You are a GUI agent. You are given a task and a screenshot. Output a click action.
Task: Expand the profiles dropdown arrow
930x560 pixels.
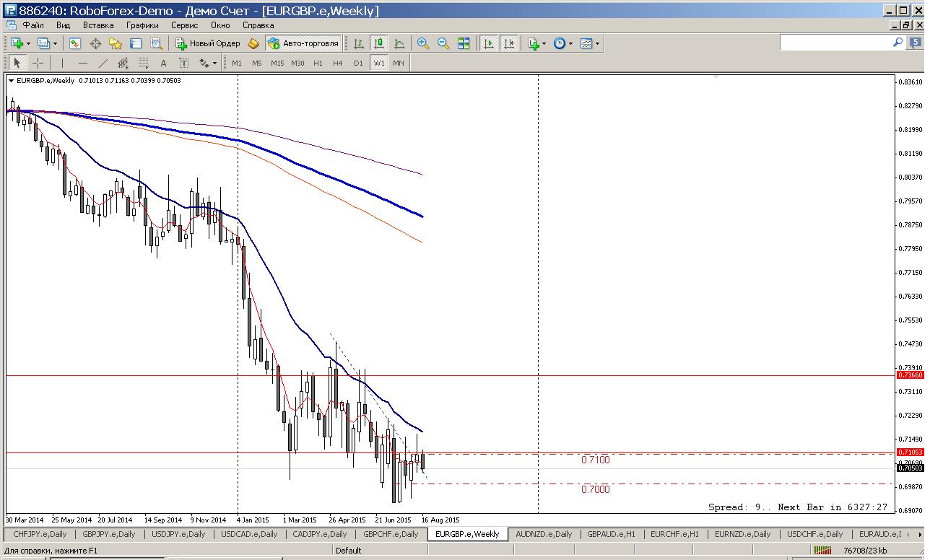[55, 43]
